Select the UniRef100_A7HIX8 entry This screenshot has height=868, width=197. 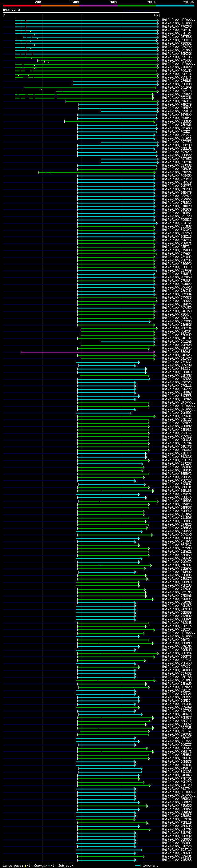click(177, 785)
